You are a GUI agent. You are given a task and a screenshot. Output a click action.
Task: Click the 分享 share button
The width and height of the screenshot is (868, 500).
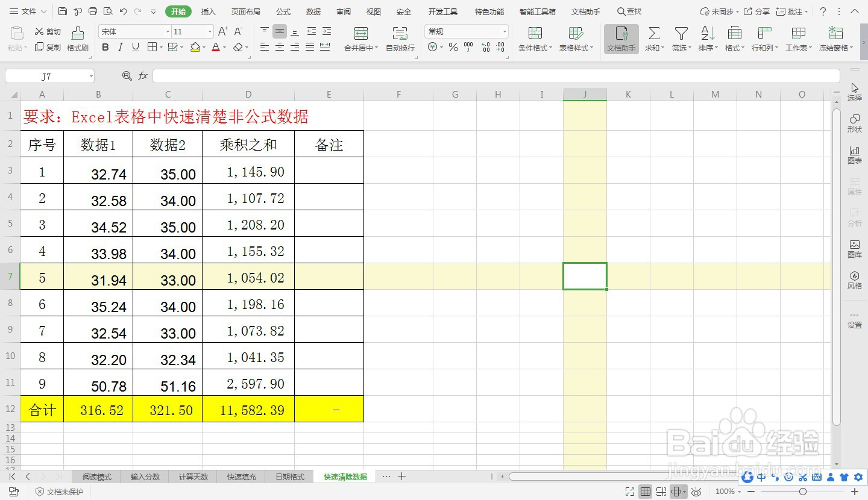(761, 11)
